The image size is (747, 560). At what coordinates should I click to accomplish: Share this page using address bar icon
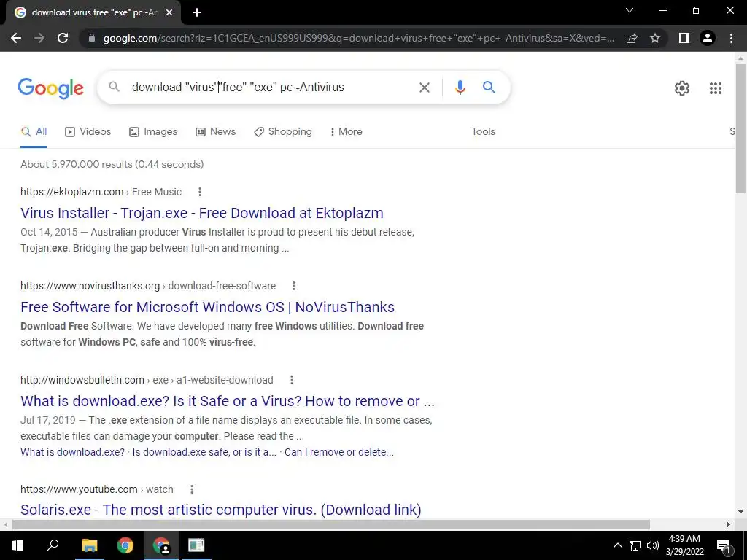(632, 38)
